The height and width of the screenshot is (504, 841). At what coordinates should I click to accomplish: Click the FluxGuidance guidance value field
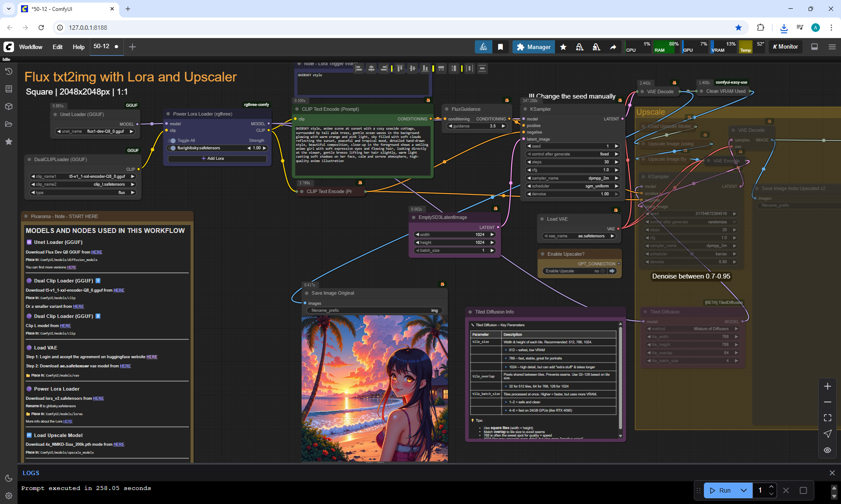click(x=477, y=126)
